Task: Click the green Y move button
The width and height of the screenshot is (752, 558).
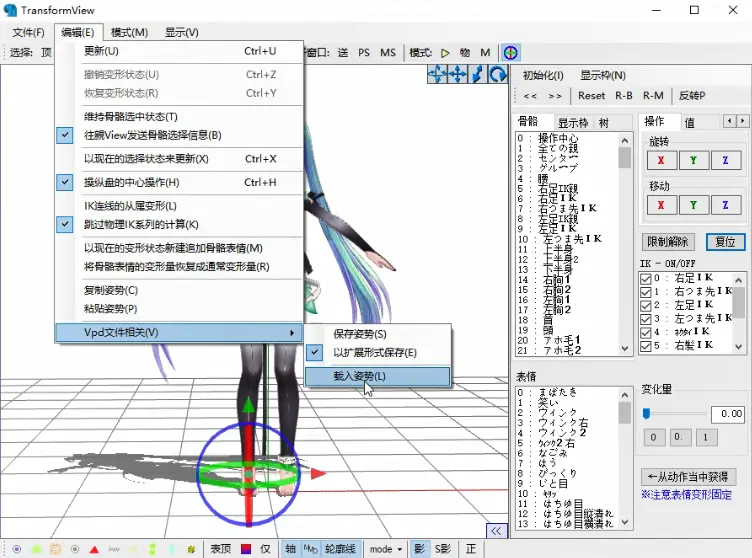Action: click(x=693, y=205)
